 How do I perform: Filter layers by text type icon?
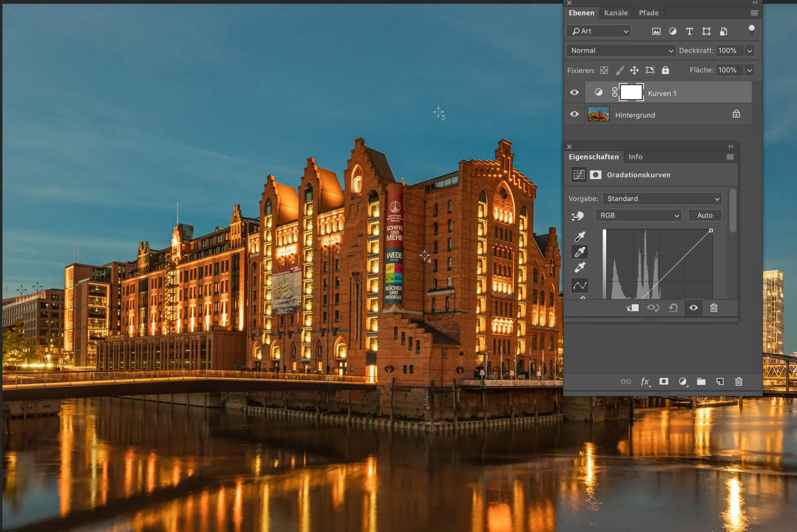[x=689, y=31]
